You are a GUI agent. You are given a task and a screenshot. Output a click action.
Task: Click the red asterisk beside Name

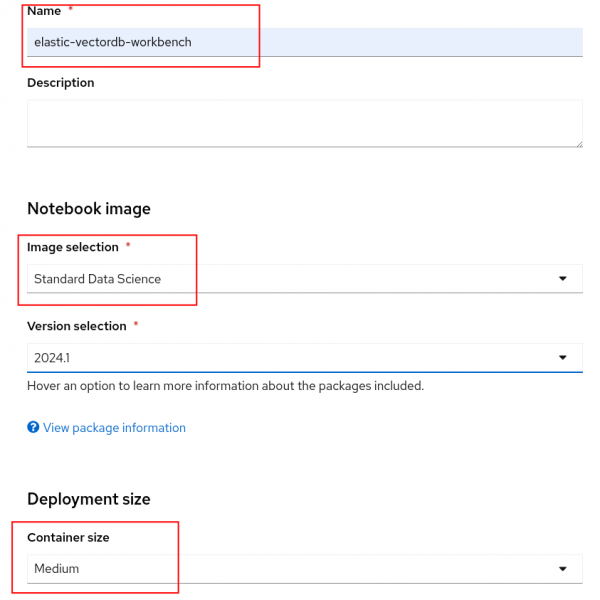(x=71, y=9)
